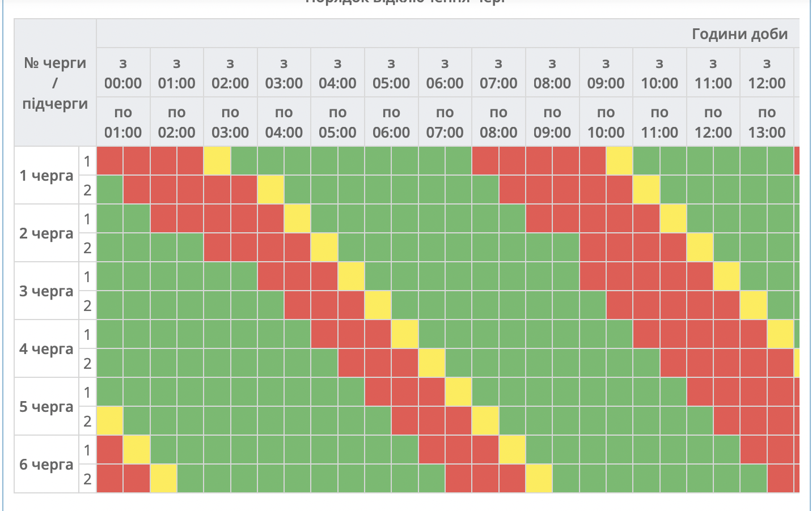Select the "з 07:00" column header
Screen dimensions: 812x511
pyautogui.click(x=498, y=73)
